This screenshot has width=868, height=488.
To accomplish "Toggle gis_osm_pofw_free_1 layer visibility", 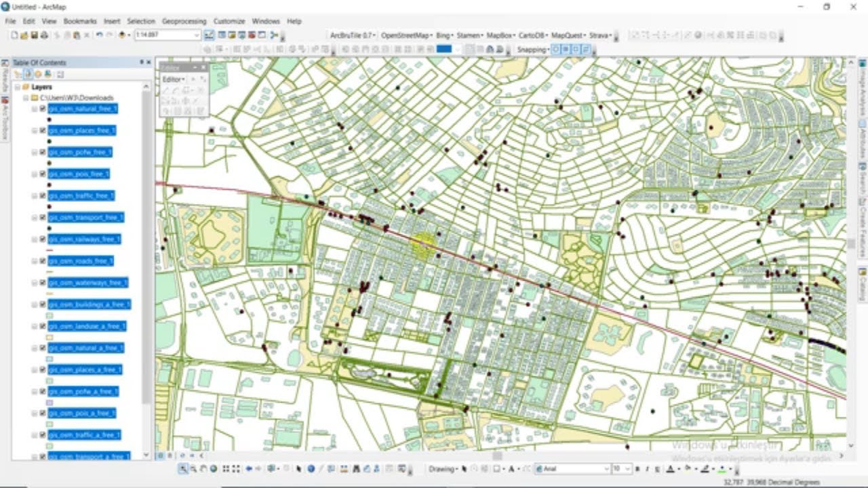I will coord(43,152).
